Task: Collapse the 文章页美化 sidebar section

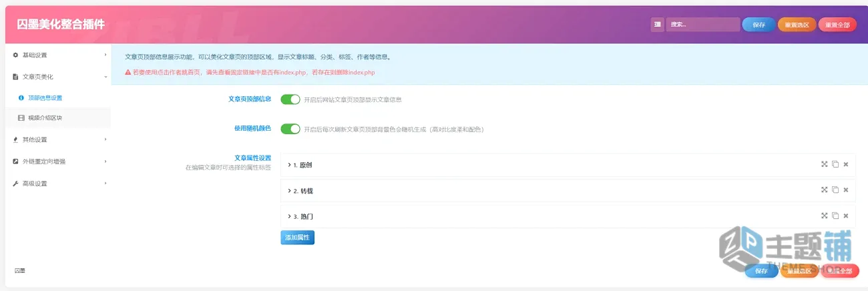Action: (59, 77)
